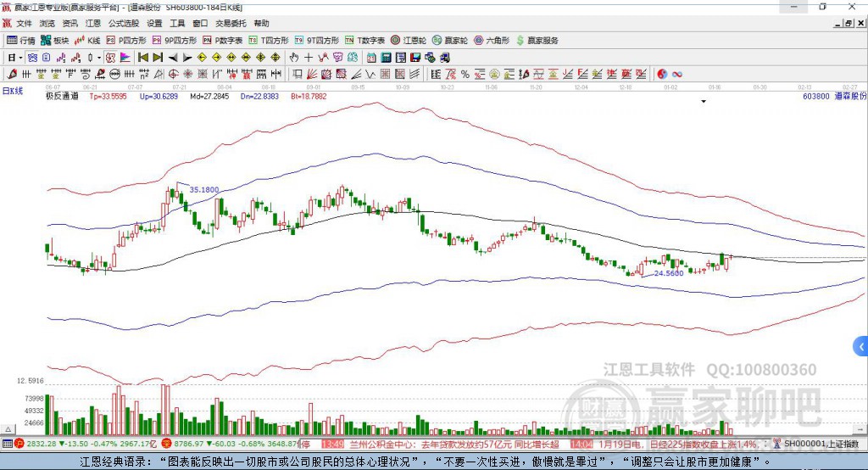The width and height of the screenshot is (868, 470).
Task: Toggle the 极反通道 indicator icon
Action: coord(110,58)
